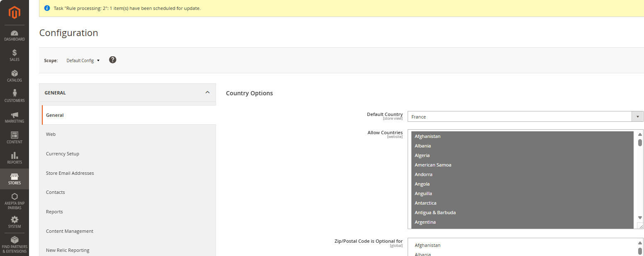Select the Currency Setup tab
This screenshot has height=256, width=644.
click(x=63, y=154)
